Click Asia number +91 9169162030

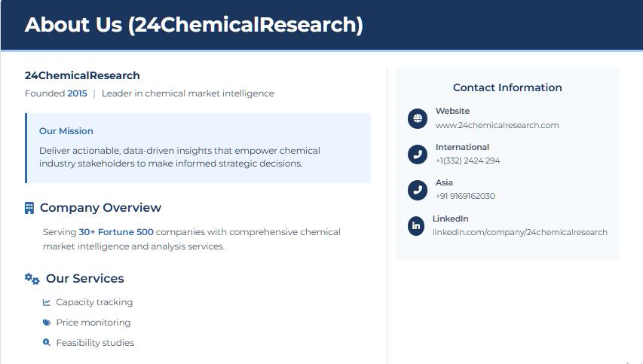coord(465,196)
